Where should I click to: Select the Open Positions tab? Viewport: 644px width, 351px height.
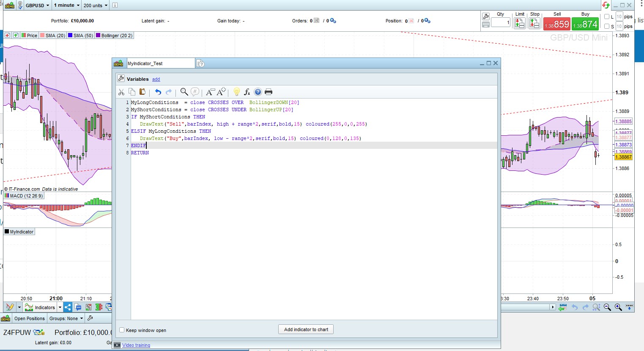pos(29,318)
